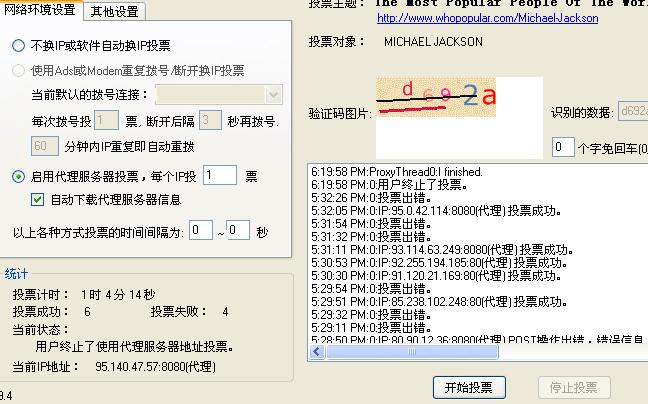Select the ProxyThread0:I finished log entry

tap(396, 172)
